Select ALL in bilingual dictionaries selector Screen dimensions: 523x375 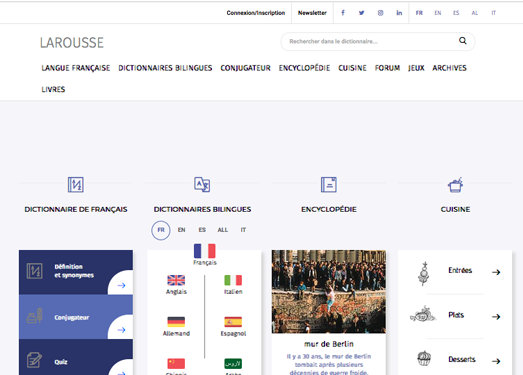[x=222, y=230]
